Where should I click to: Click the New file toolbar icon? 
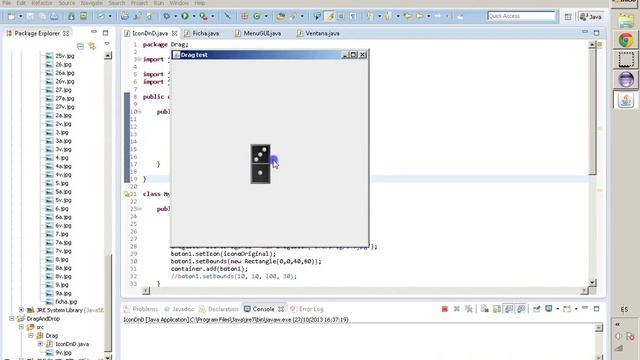11,16
